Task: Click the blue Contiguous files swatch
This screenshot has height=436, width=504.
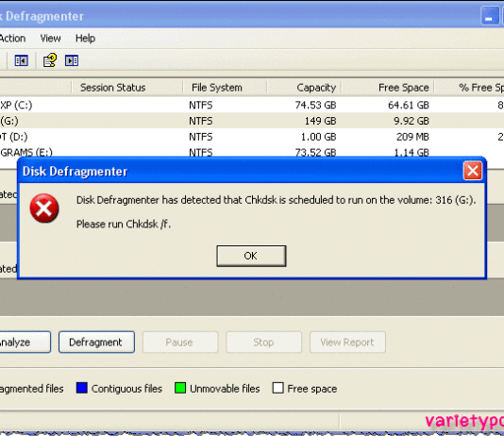Action: coord(82,388)
